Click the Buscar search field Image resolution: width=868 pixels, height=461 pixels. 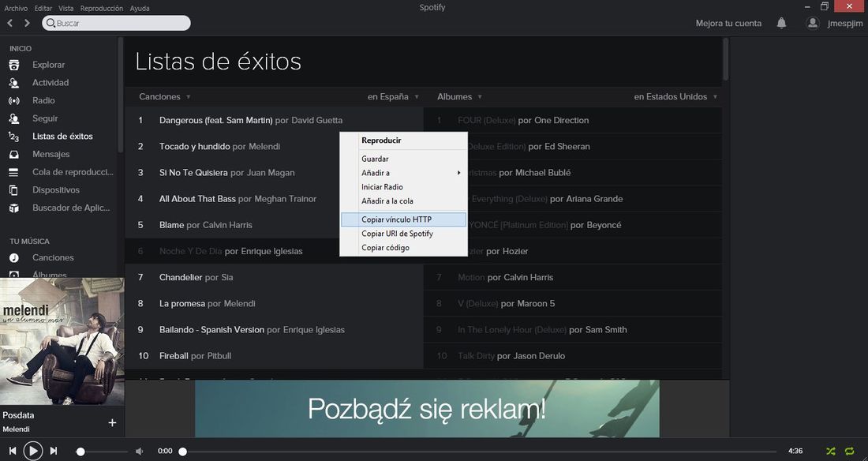click(x=116, y=23)
